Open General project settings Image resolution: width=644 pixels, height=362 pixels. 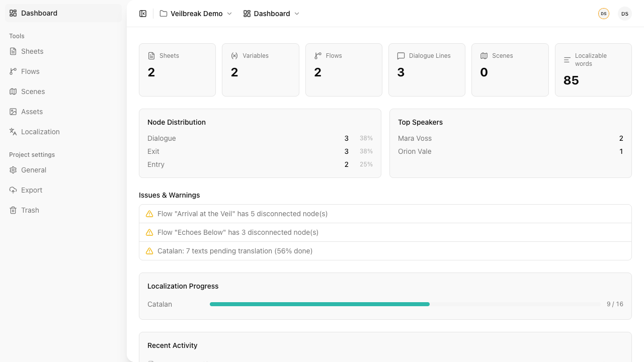(x=63, y=170)
